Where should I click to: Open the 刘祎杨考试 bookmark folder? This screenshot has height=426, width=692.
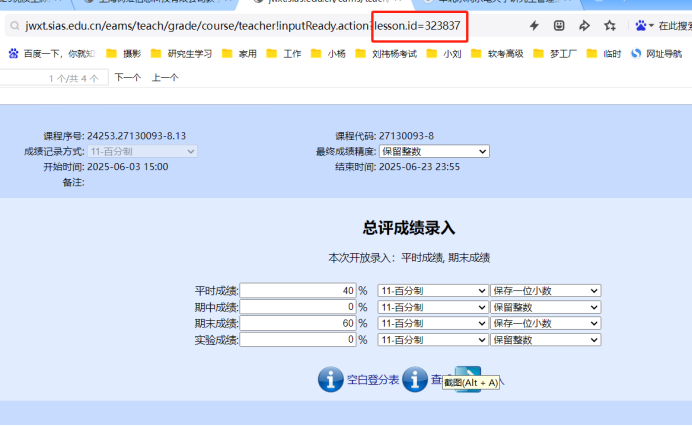[386, 54]
